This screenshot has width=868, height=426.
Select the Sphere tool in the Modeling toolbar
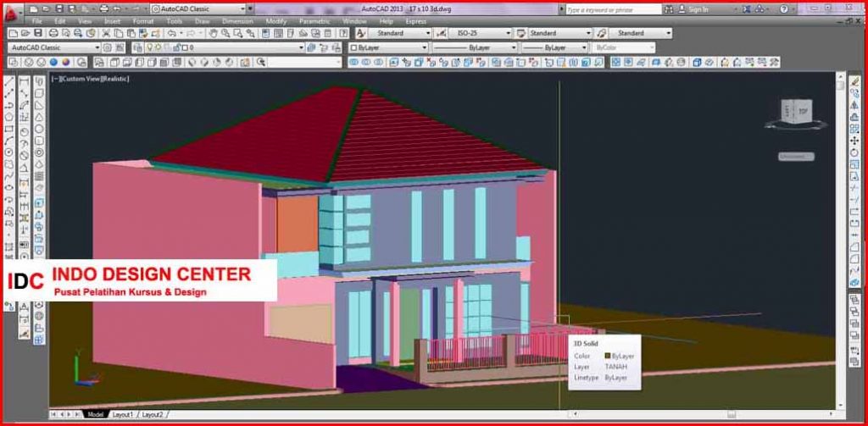pos(39,129)
